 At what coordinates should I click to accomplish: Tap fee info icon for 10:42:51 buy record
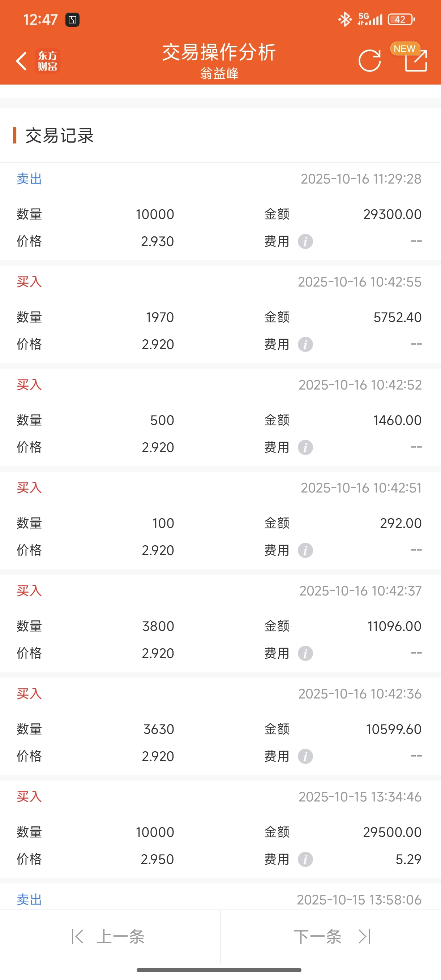(305, 550)
